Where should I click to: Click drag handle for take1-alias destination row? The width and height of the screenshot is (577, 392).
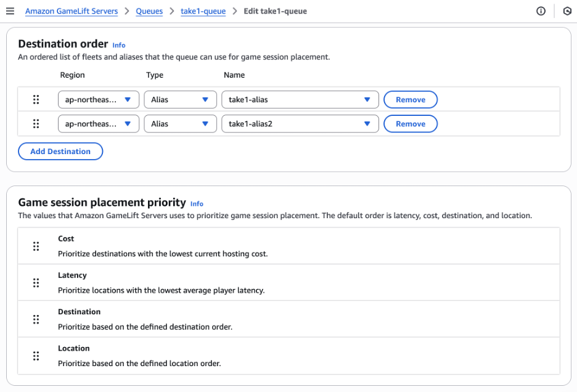click(36, 99)
